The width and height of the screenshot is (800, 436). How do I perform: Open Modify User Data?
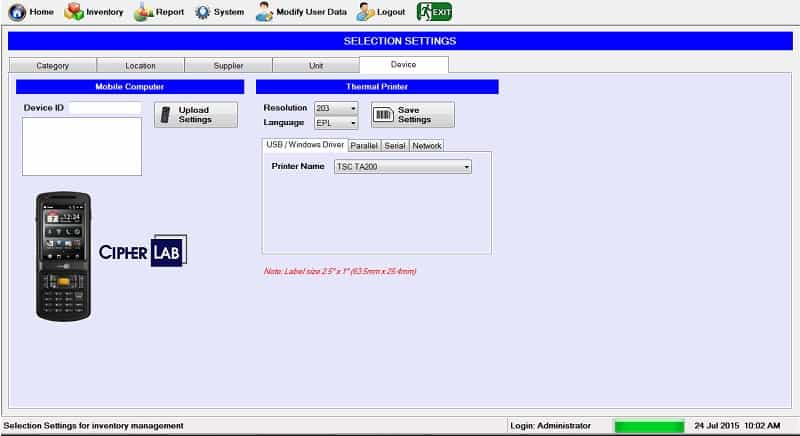pyautogui.click(x=264, y=12)
